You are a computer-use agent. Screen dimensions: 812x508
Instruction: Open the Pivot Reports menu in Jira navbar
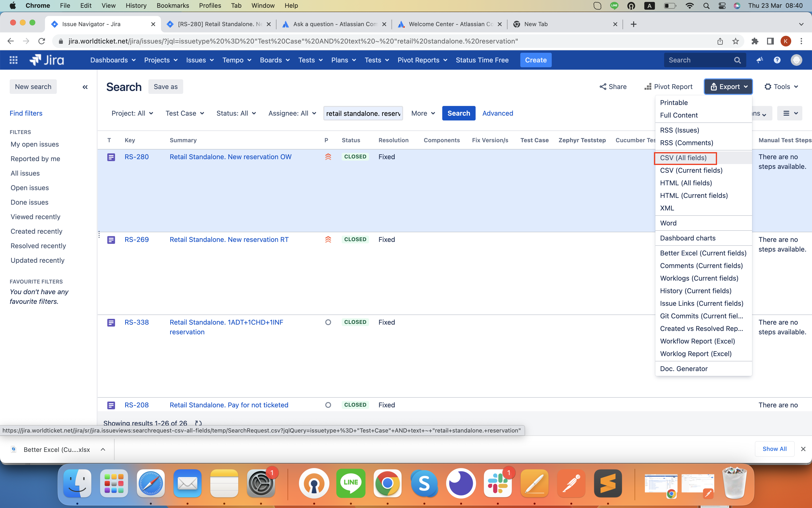pos(422,60)
